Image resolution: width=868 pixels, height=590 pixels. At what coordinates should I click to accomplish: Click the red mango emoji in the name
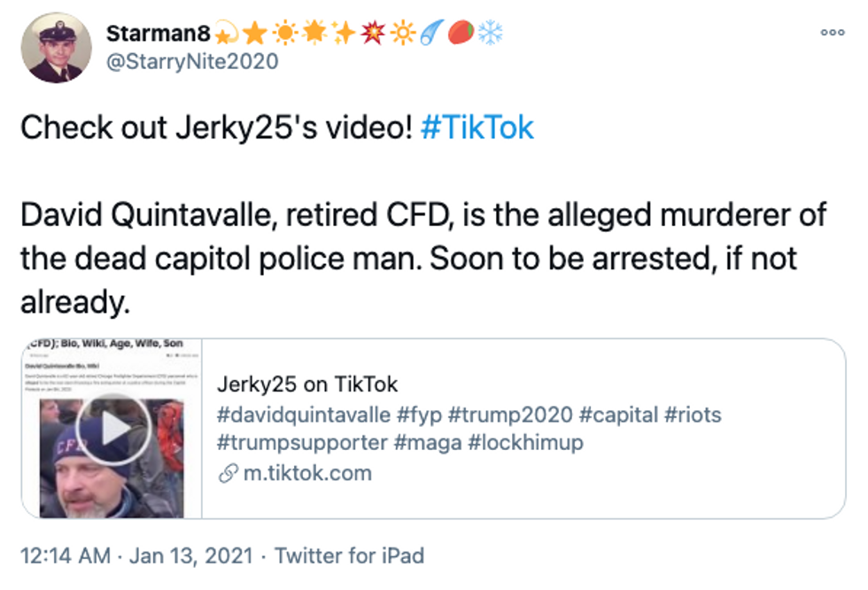click(x=461, y=34)
